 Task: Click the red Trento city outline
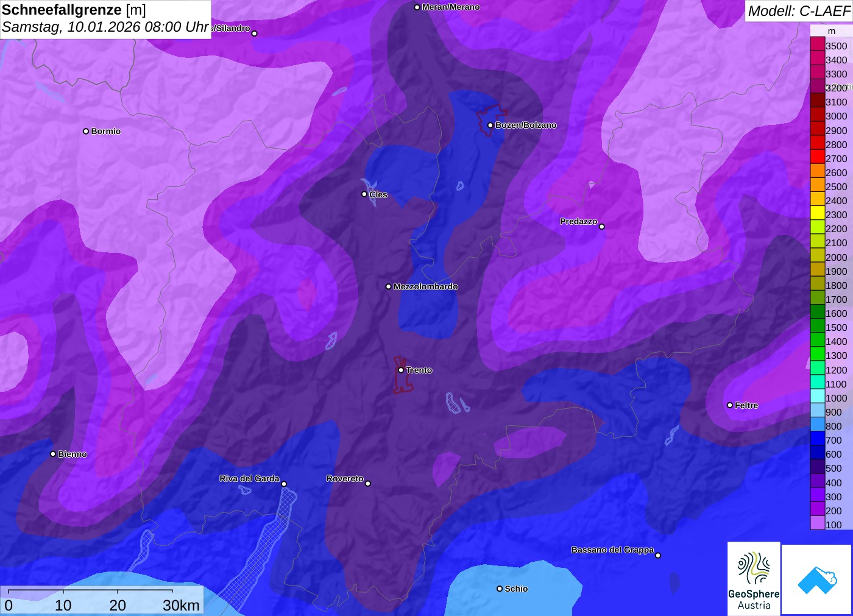point(402,375)
